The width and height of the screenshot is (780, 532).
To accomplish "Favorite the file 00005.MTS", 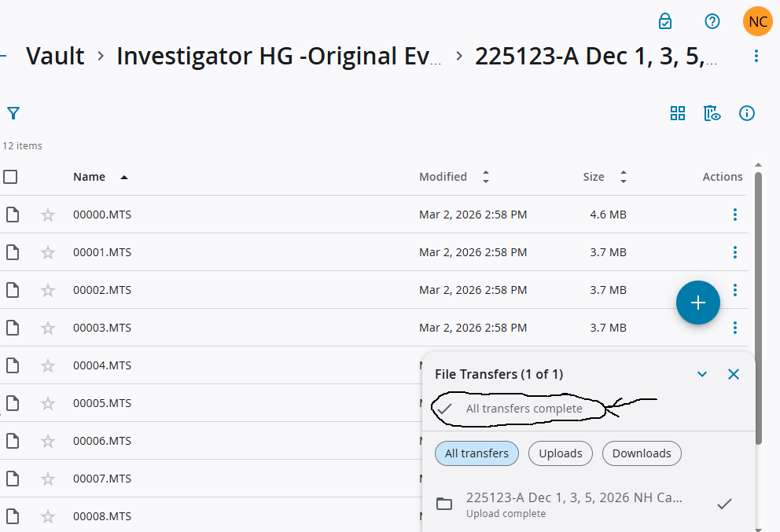I will tap(47, 403).
